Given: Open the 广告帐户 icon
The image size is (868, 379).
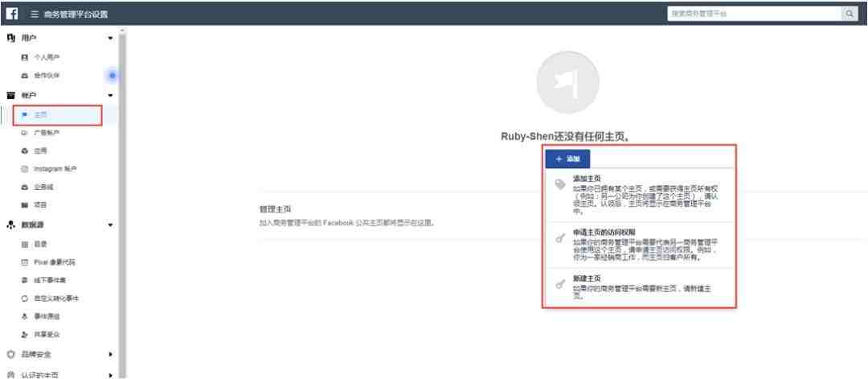Looking at the screenshot, I should (24, 133).
